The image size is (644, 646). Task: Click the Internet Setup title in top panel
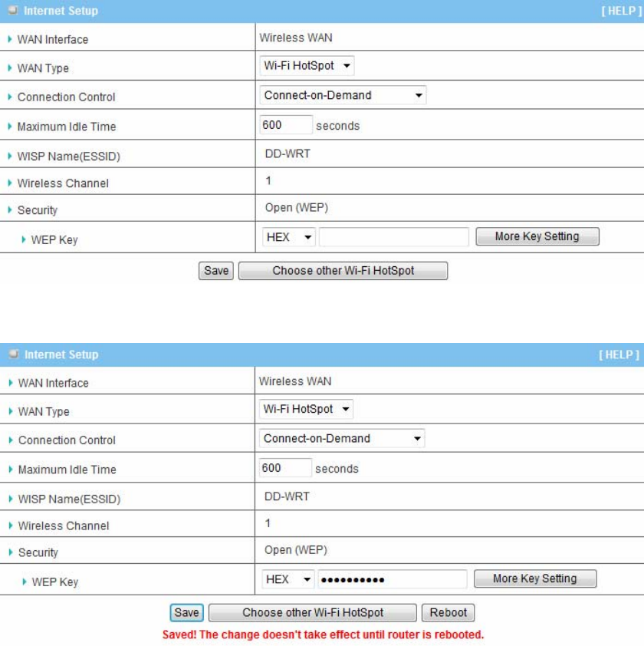(61, 11)
